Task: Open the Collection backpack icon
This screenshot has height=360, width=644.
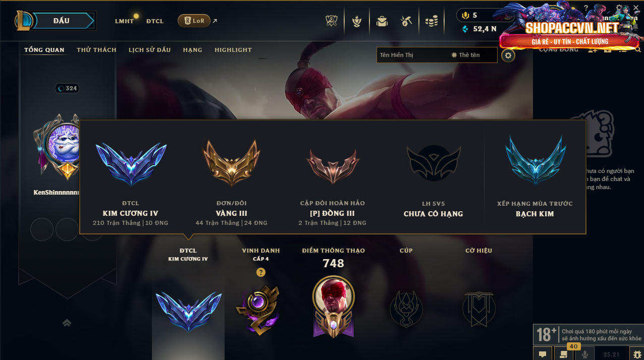Action: (x=382, y=21)
